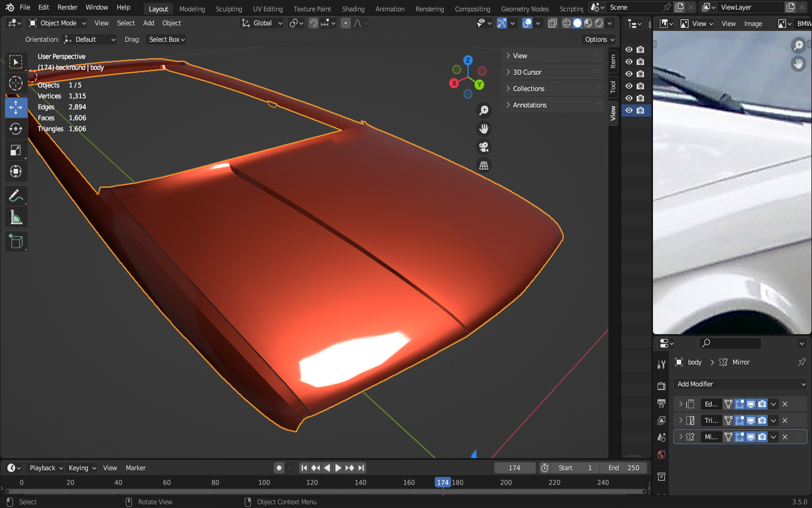Click the Add Cube tool

coord(16,242)
